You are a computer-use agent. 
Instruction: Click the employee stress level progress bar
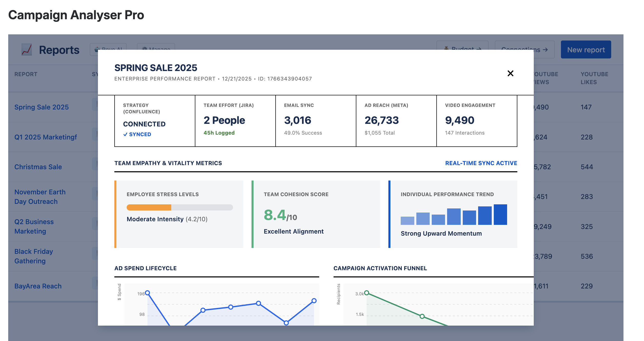179,207
